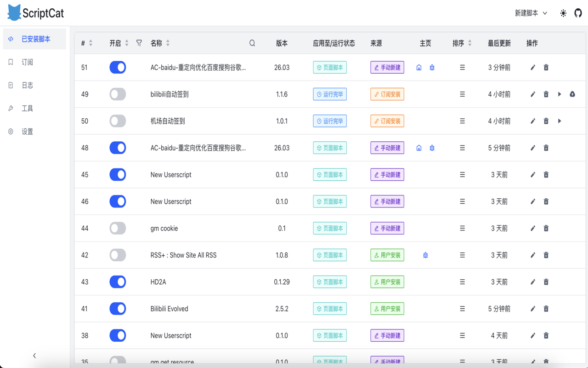Click the 订阅安装 source badge for 机场自动签到
The image size is (588, 368).
(387, 121)
